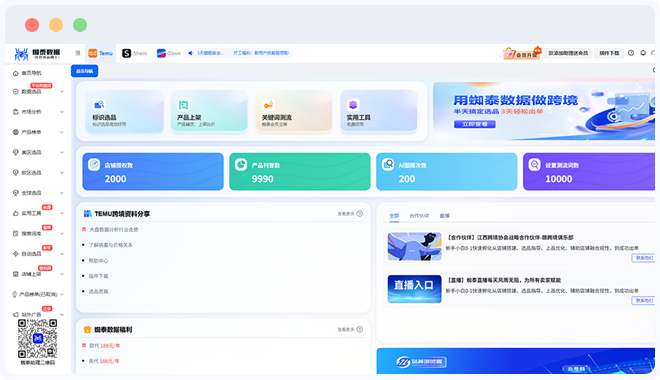Click the 会员升级 membership upgrade badge
Screen dimensions: 660x380
click(522, 53)
